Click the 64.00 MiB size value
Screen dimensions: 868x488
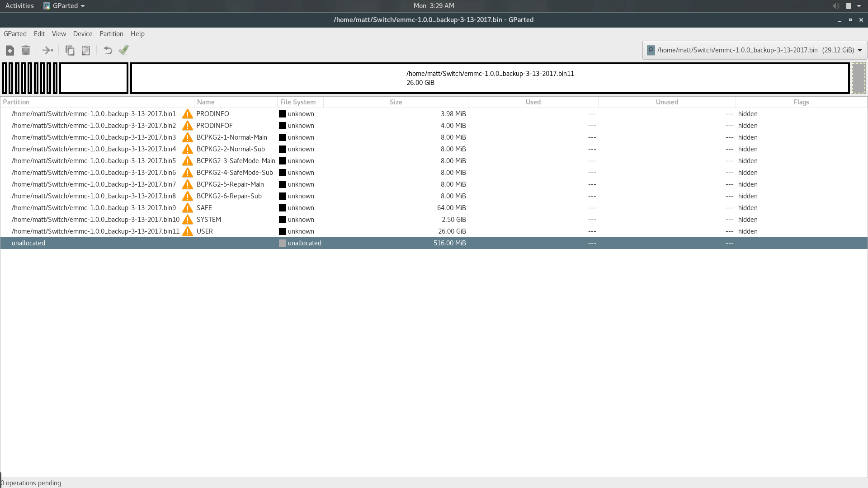(451, 208)
